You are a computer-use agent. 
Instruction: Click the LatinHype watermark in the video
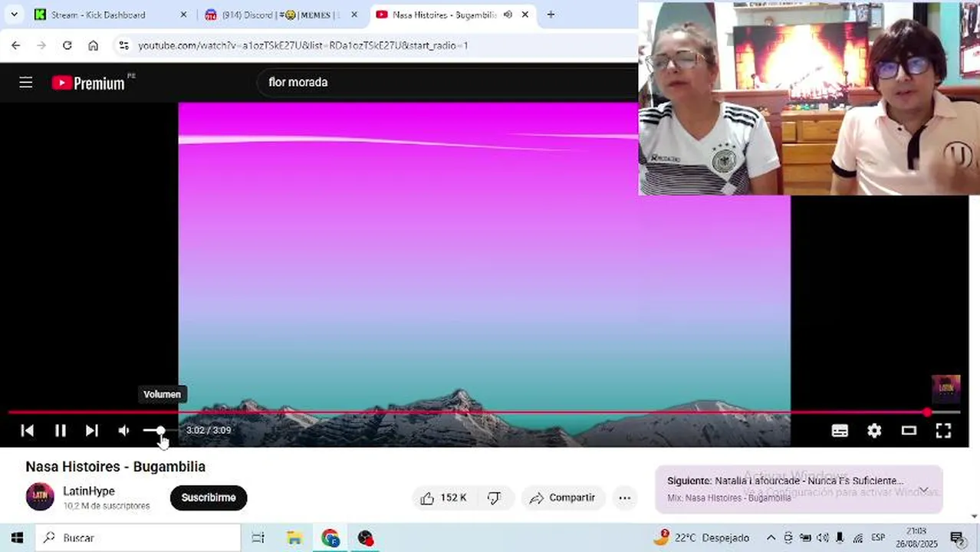coord(945,389)
